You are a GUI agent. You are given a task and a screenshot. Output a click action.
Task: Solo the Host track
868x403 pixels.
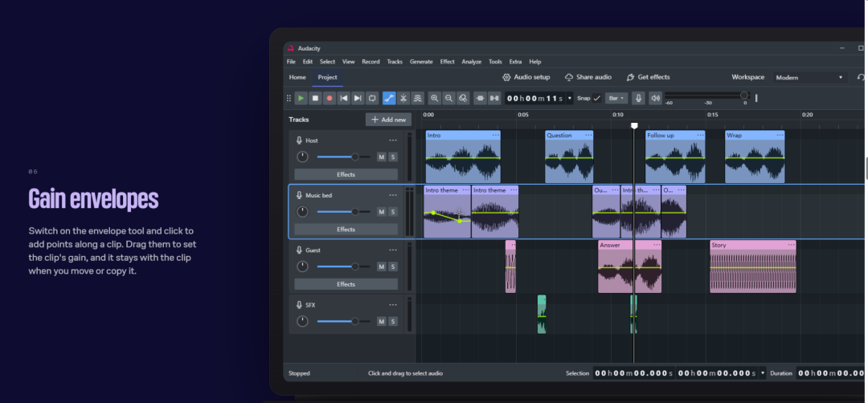point(392,157)
